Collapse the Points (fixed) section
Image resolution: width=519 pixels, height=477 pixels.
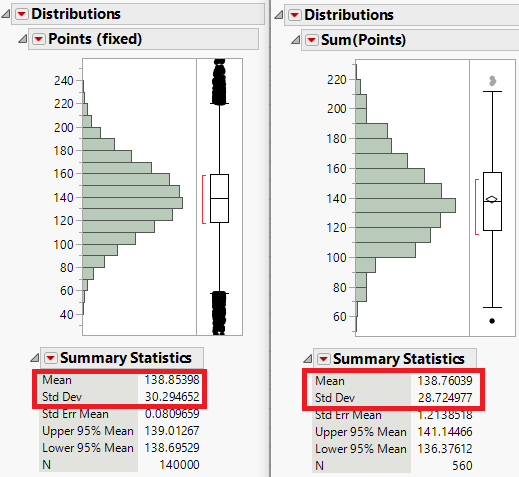click(22, 39)
